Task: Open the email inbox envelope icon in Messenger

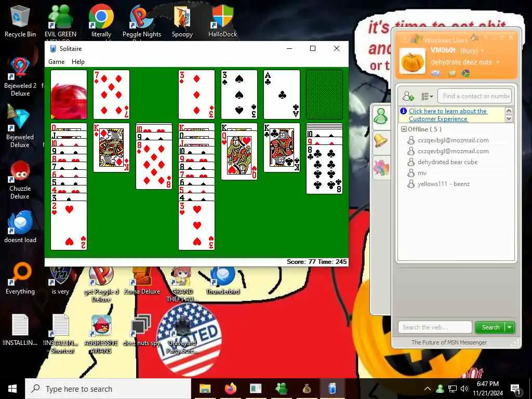Action: click(x=436, y=73)
